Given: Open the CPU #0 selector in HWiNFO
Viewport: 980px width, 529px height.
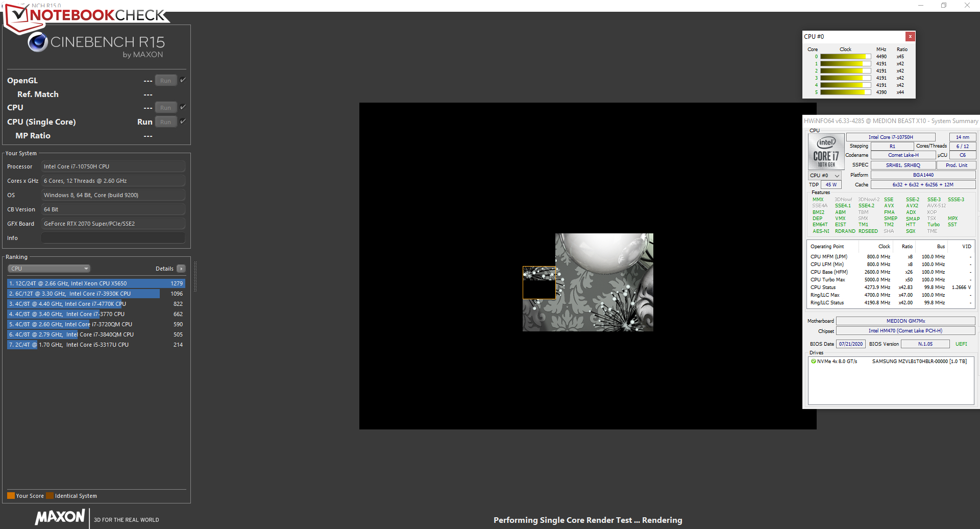Looking at the screenshot, I should coord(825,175).
